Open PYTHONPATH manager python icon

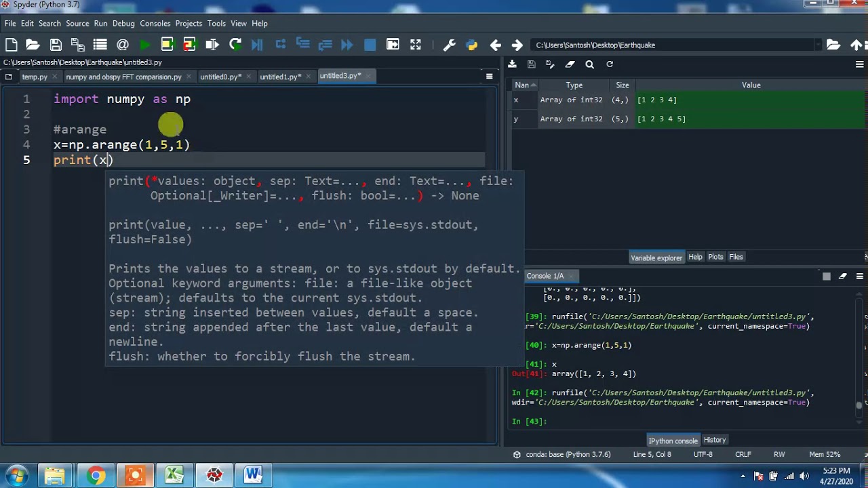click(x=472, y=45)
